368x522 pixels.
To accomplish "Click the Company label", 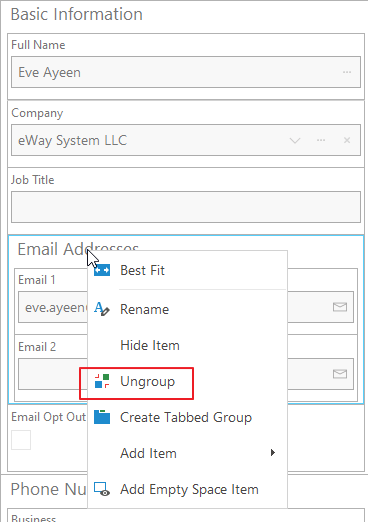I will coord(37,113).
